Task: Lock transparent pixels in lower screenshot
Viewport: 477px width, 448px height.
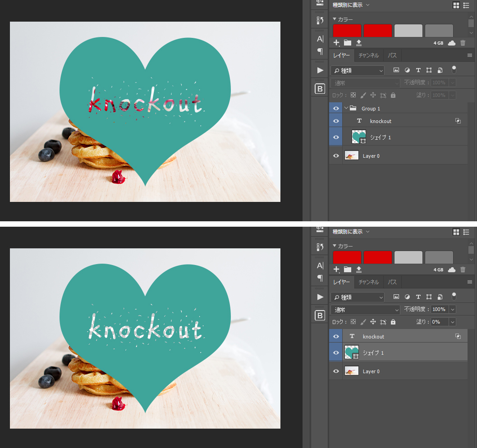Action: (x=353, y=322)
